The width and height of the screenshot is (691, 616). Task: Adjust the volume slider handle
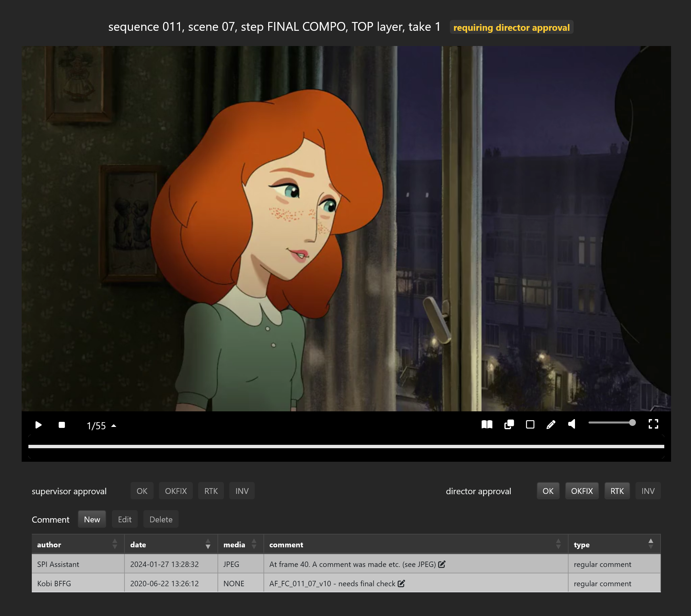pyautogui.click(x=632, y=423)
